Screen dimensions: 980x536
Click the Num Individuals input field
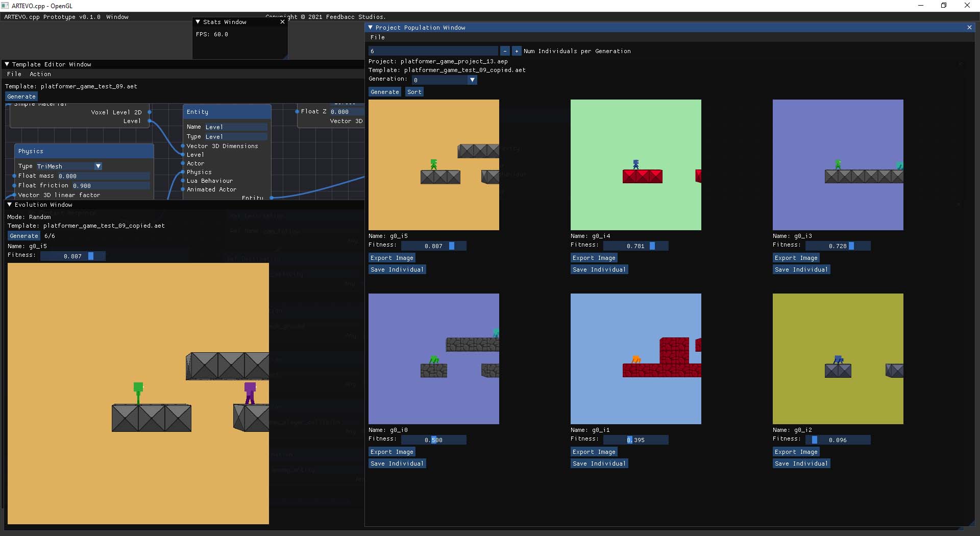click(433, 51)
